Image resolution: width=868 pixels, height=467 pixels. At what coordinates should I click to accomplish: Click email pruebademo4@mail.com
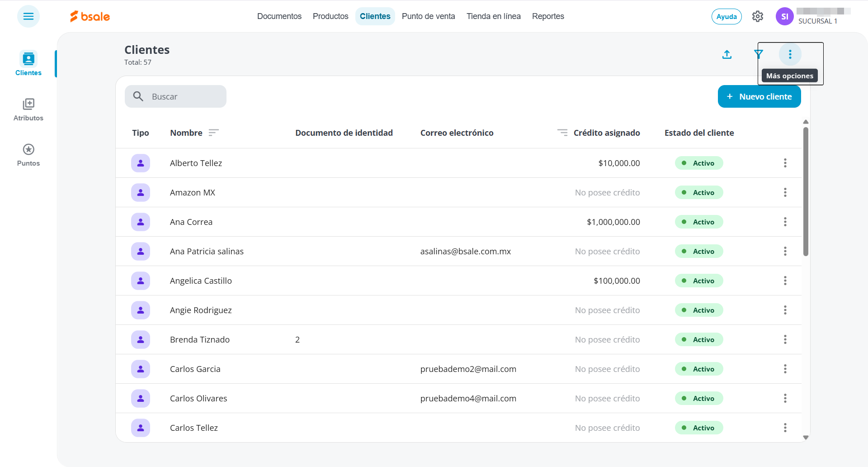tap(468, 398)
